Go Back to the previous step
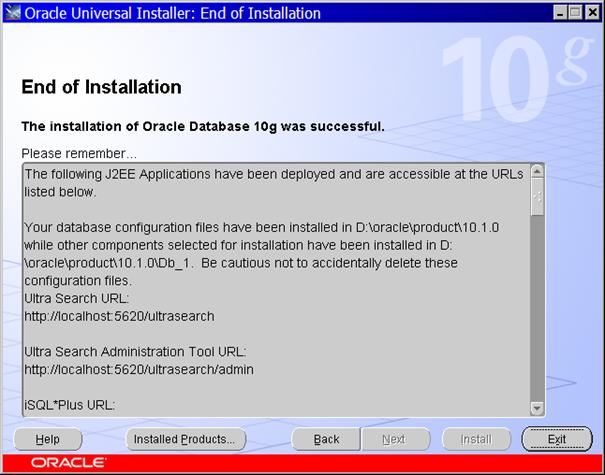605x475 pixels. pyautogui.click(x=326, y=439)
